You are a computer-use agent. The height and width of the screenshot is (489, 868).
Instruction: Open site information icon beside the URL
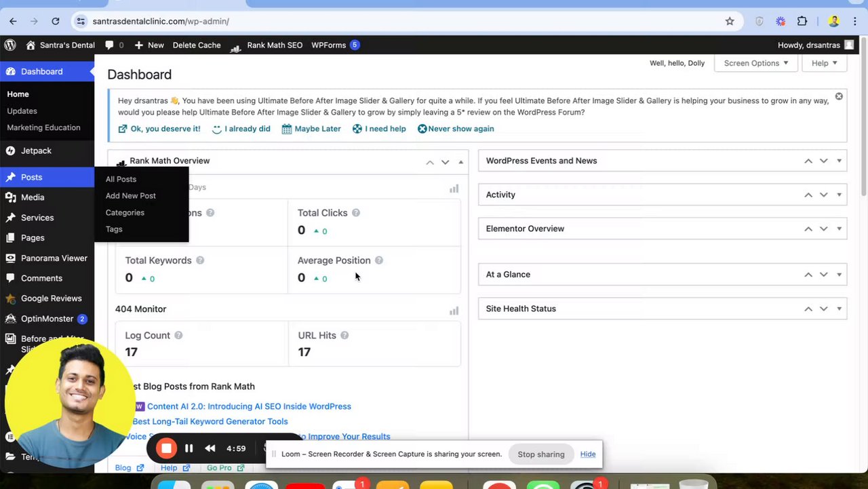pos(81,21)
